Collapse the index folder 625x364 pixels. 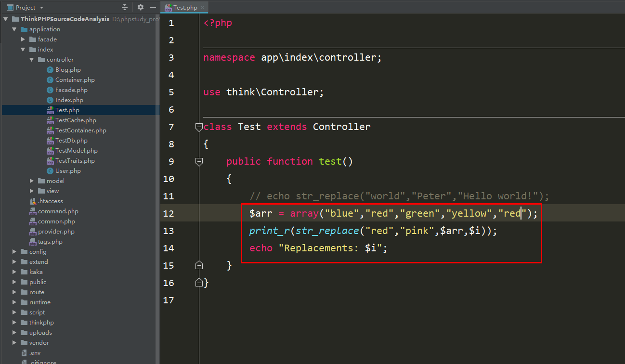tap(23, 50)
